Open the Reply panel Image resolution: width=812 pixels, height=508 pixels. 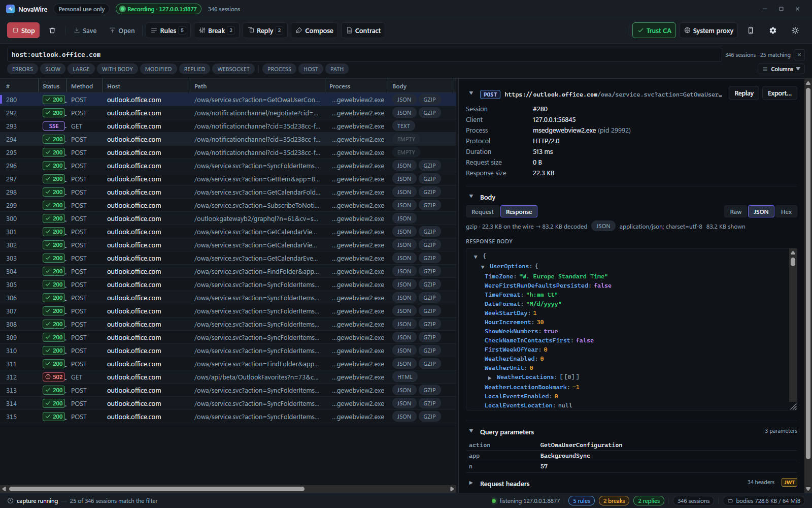pyautogui.click(x=265, y=30)
